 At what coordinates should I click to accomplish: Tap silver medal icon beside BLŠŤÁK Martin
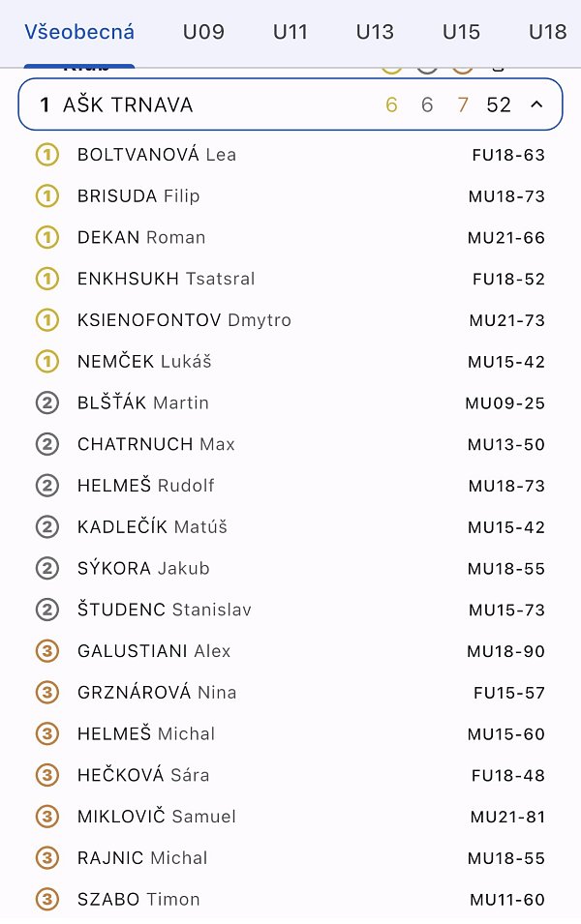pyautogui.click(x=46, y=403)
